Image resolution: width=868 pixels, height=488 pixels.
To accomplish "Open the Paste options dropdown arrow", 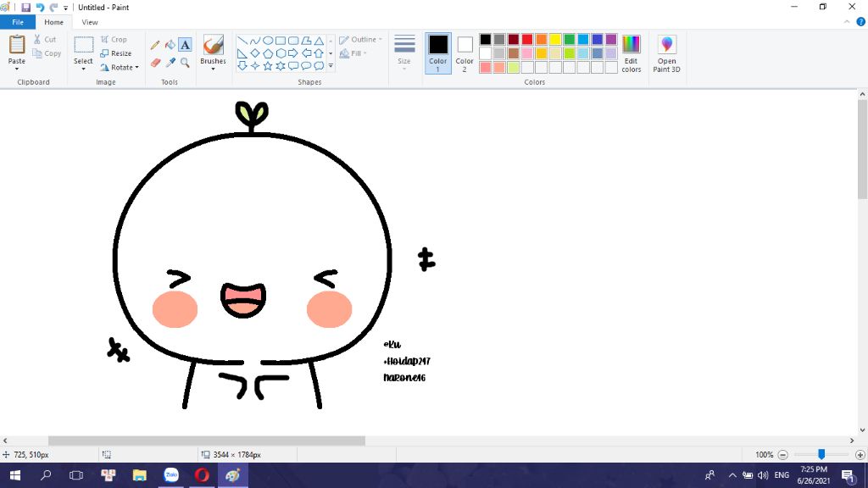I will click(x=17, y=69).
